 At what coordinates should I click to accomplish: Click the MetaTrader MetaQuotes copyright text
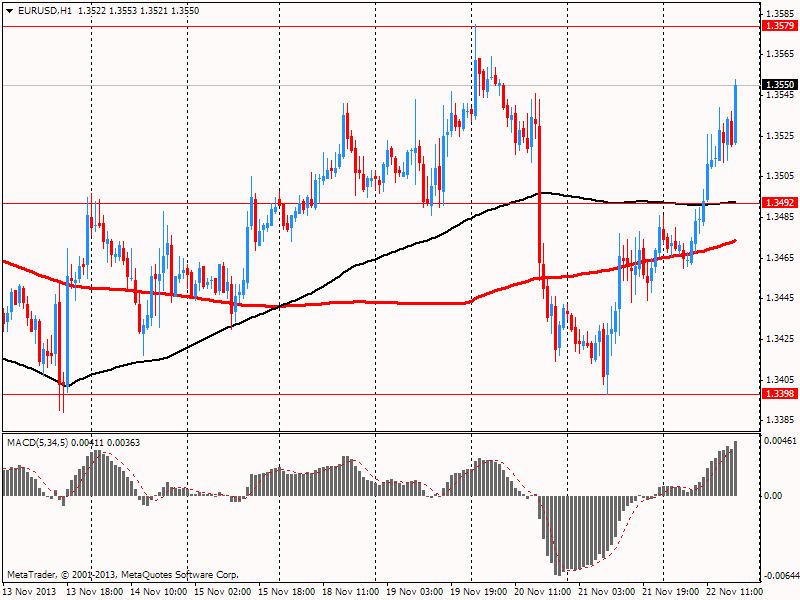tap(122, 575)
